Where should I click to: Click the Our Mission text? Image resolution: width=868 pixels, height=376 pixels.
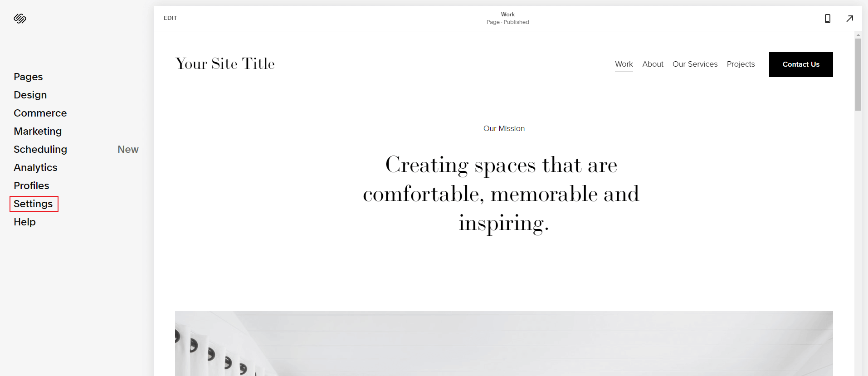tap(504, 128)
